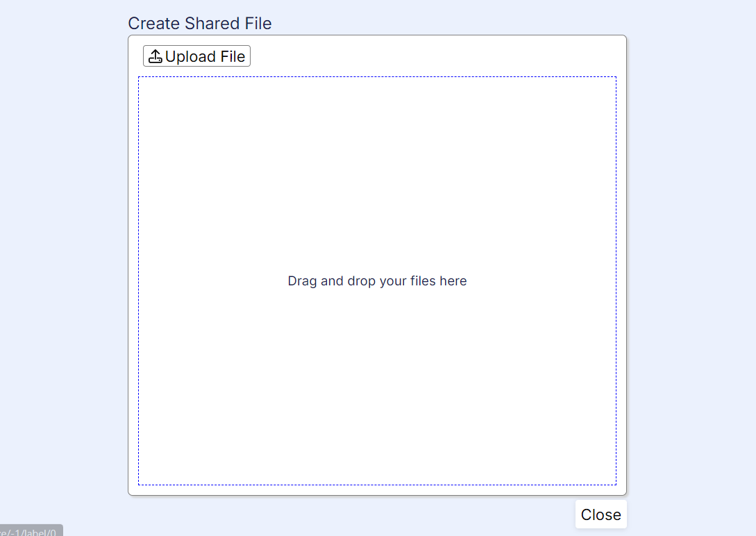Click the word "here" in drop zone
Viewport: 756px width, 536px height.
(x=453, y=281)
